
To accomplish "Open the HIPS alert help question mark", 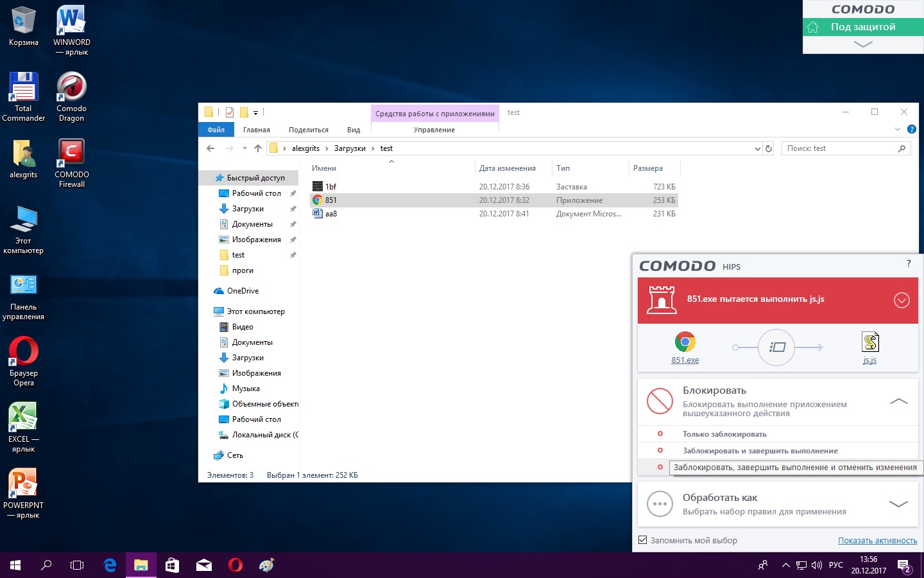I will click(909, 263).
